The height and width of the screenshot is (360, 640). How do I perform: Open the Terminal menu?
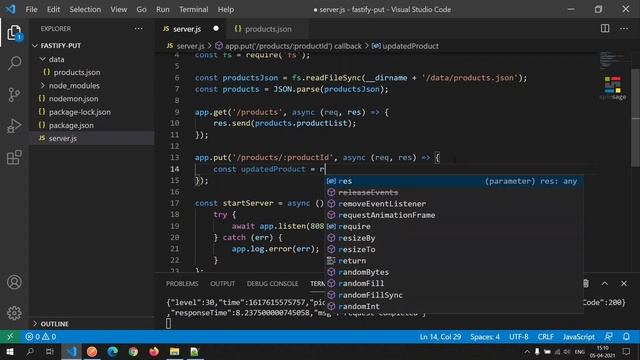coord(193,9)
